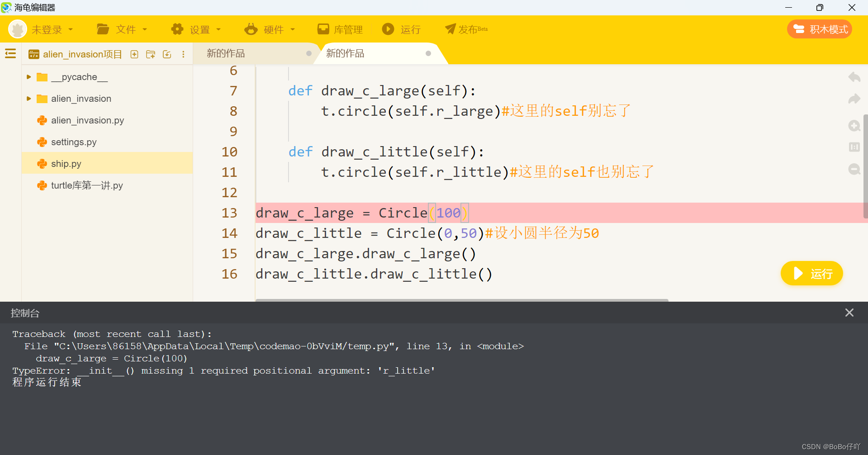The image size is (868, 455).
Task: Click def draw_c_large(self) on line 7
Action: (382, 90)
